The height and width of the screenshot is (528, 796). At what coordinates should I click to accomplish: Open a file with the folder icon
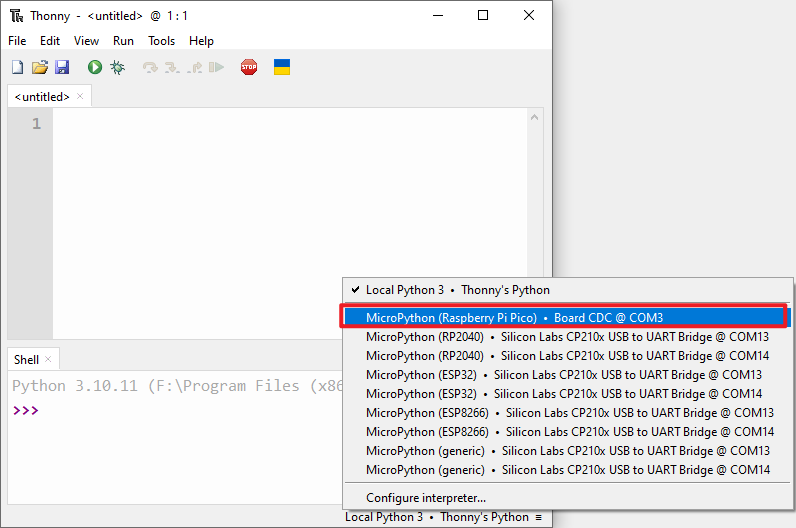pos(40,67)
